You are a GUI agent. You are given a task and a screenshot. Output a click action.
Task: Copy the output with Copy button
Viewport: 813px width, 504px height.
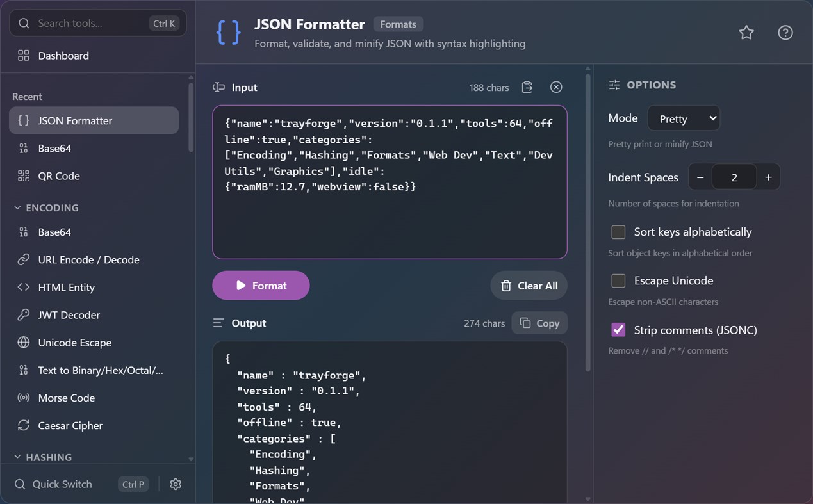tap(539, 323)
